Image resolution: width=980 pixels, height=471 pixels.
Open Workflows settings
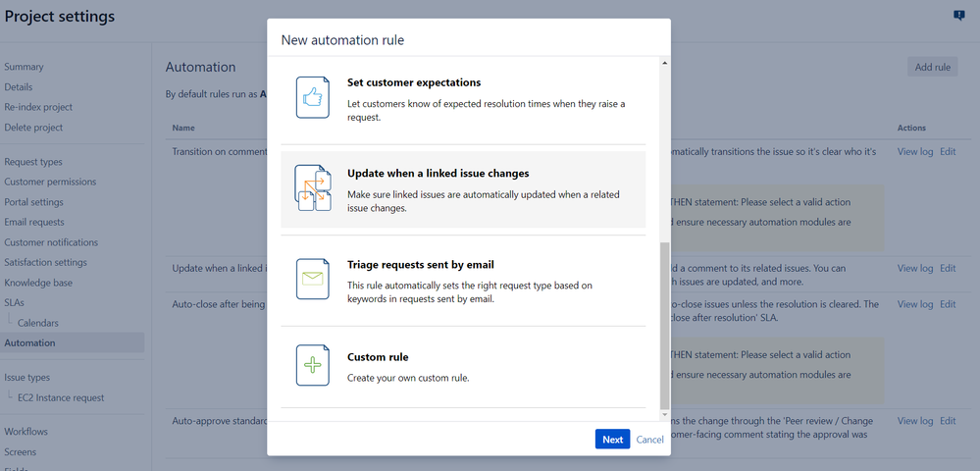(26, 432)
